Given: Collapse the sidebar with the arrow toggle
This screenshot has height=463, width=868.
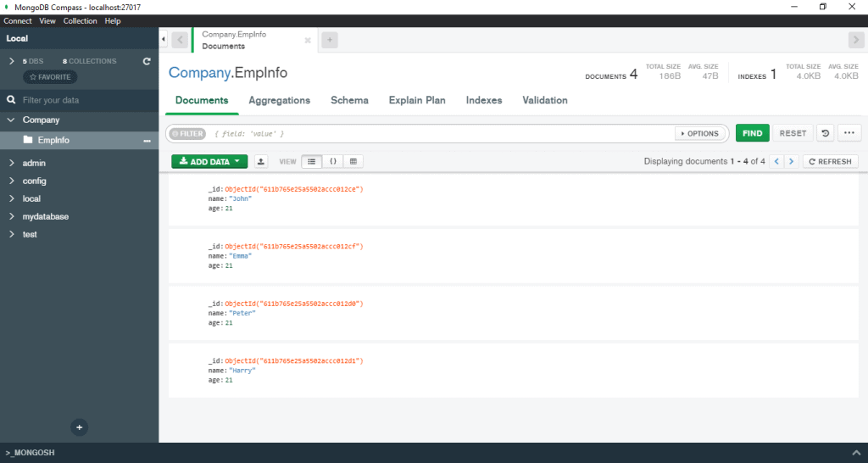Looking at the screenshot, I should tap(164, 39).
